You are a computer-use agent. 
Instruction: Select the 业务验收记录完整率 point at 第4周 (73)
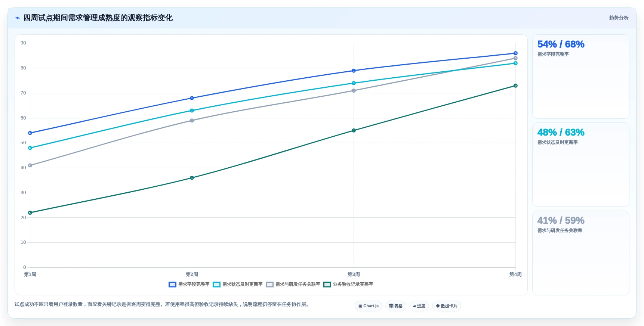pos(515,86)
